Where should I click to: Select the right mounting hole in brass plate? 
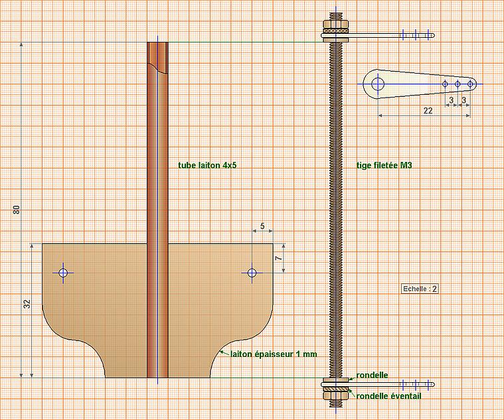tap(252, 273)
